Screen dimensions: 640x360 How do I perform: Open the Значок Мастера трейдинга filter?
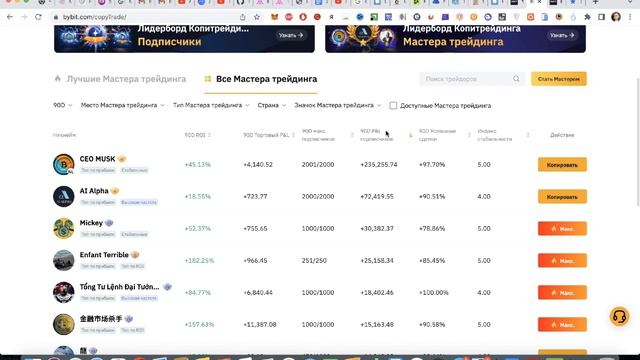coord(338,105)
